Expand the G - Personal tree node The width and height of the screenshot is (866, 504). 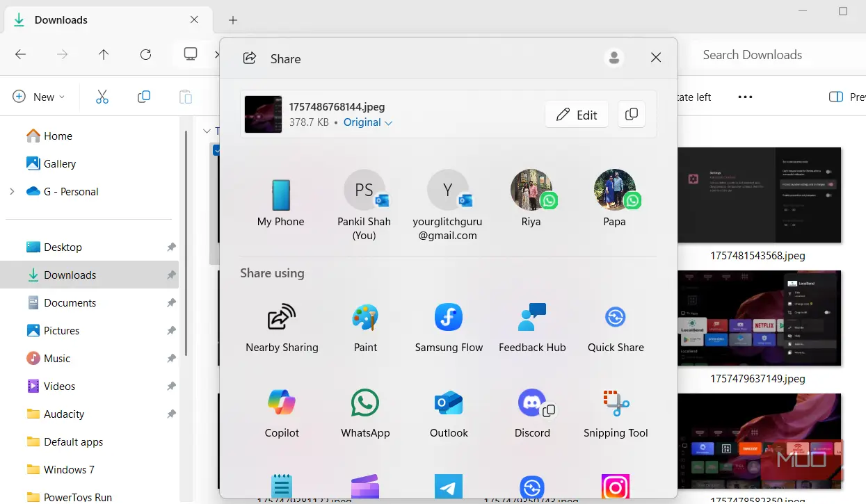(x=12, y=192)
